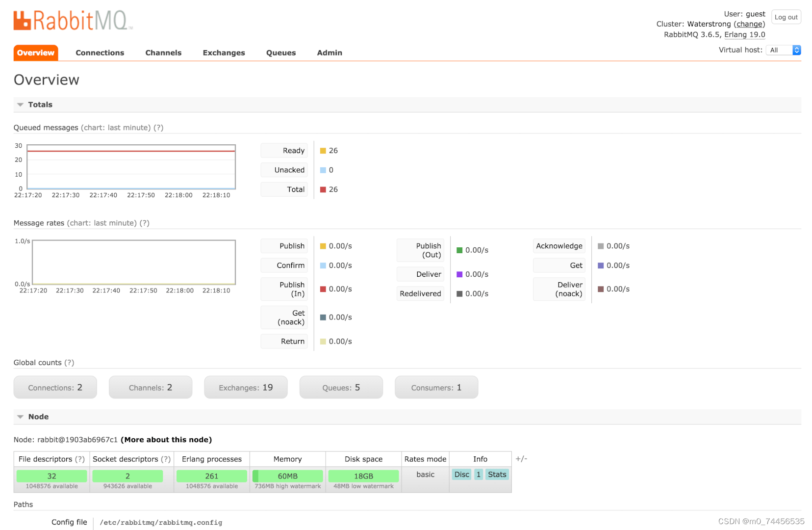Screen dimensions: 812x530
Task: Click the Socket descriptors help (?) icon
Action: coord(167,459)
